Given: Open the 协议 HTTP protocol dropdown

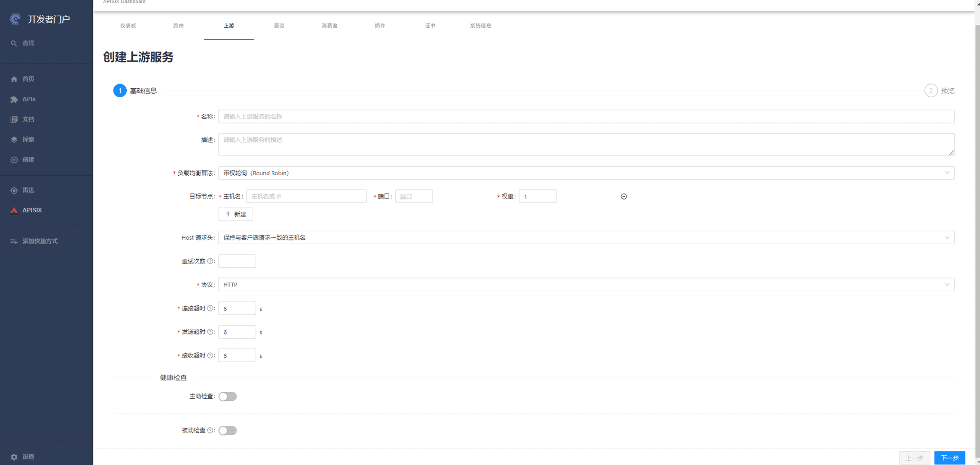Looking at the screenshot, I should point(586,285).
